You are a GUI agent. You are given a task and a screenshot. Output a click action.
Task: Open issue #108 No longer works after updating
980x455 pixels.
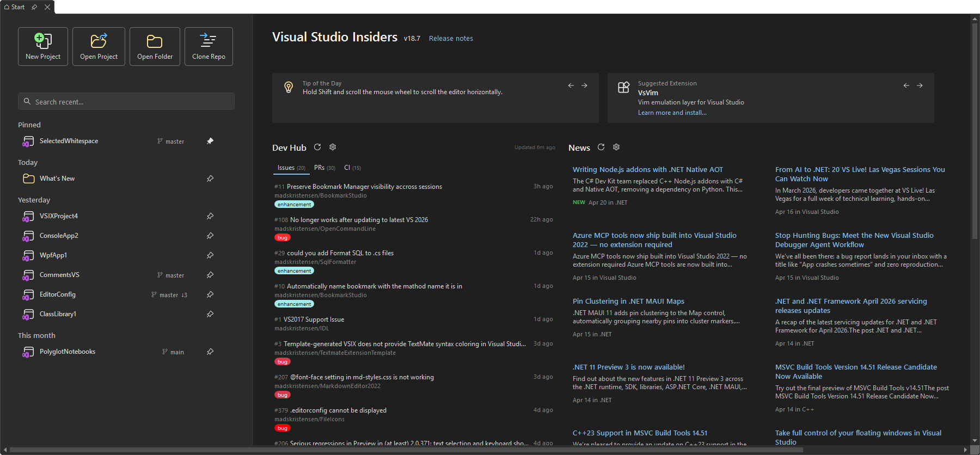click(359, 220)
